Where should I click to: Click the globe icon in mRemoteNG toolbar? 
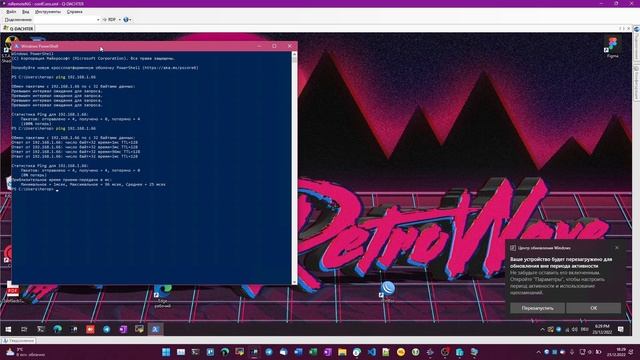pyautogui.click(x=126, y=20)
